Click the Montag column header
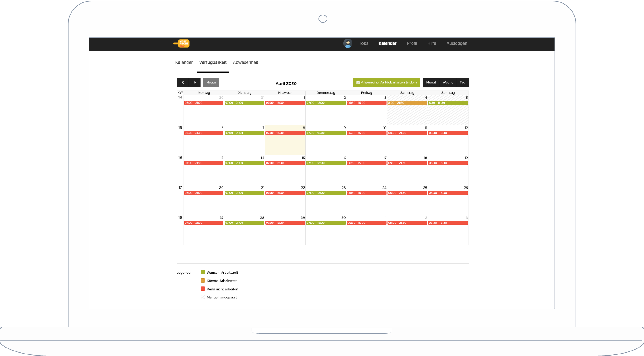 tap(204, 93)
